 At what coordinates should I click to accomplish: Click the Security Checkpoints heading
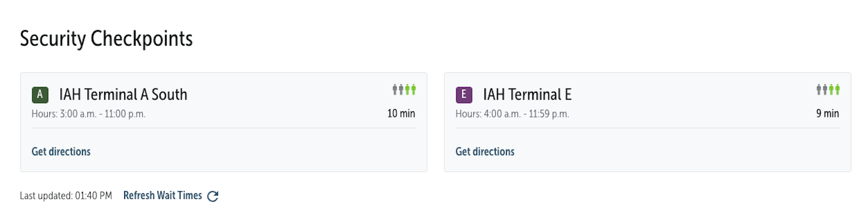pyautogui.click(x=106, y=39)
